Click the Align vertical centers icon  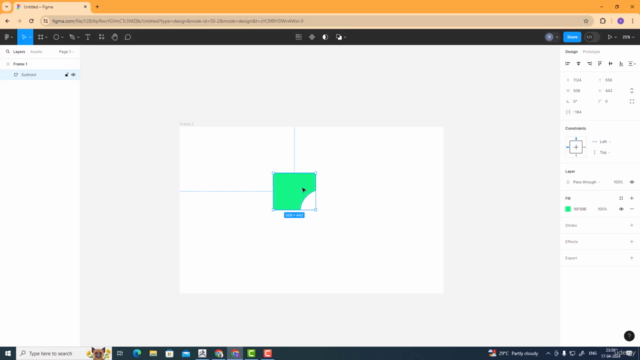[611, 64]
